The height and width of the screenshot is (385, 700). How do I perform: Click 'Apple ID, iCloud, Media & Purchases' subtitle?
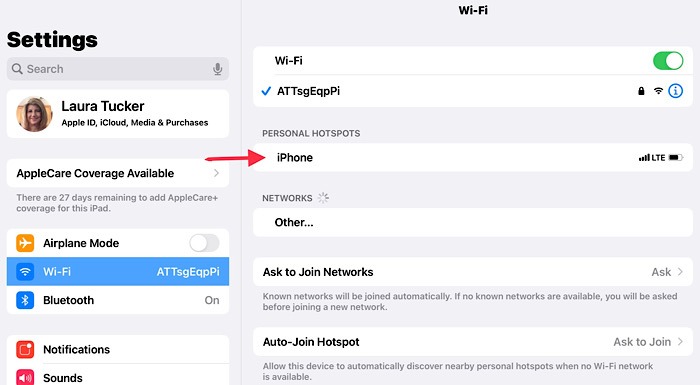click(135, 122)
